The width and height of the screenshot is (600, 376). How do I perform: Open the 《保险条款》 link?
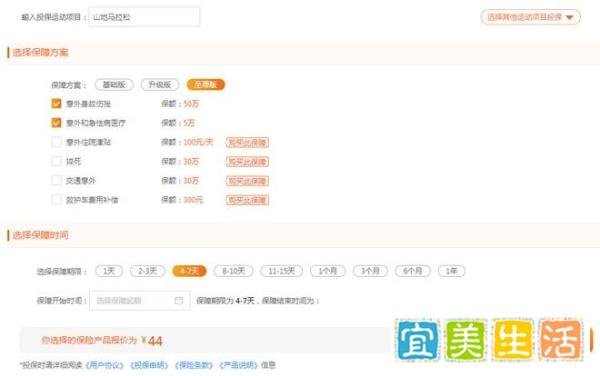coord(194,365)
